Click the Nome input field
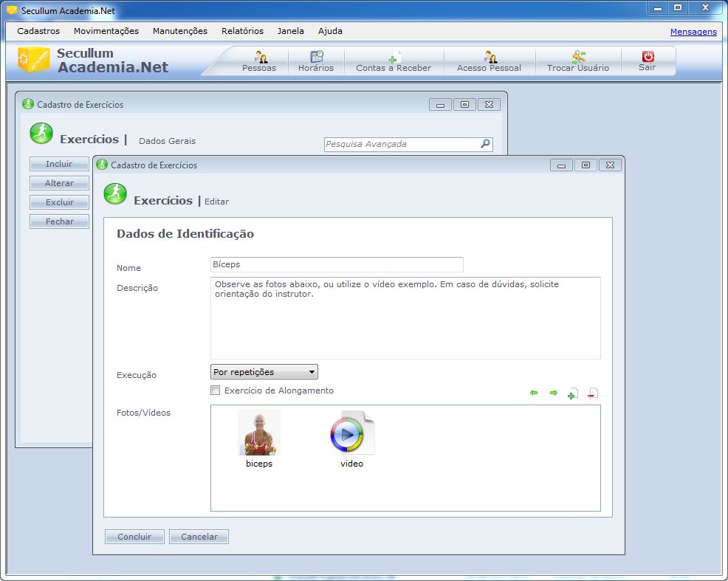The height and width of the screenshot is (581, 728). coord(337,264)
